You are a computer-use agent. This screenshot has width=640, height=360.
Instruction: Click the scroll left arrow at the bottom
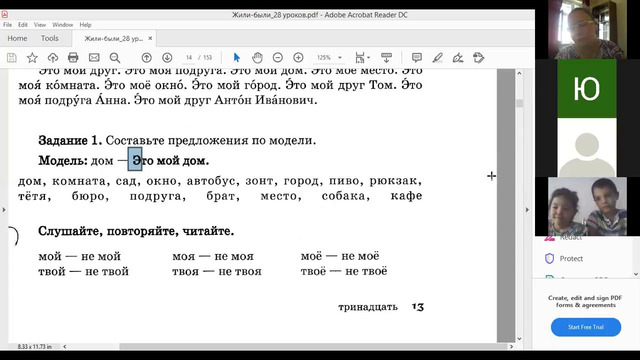coord(64,347)
